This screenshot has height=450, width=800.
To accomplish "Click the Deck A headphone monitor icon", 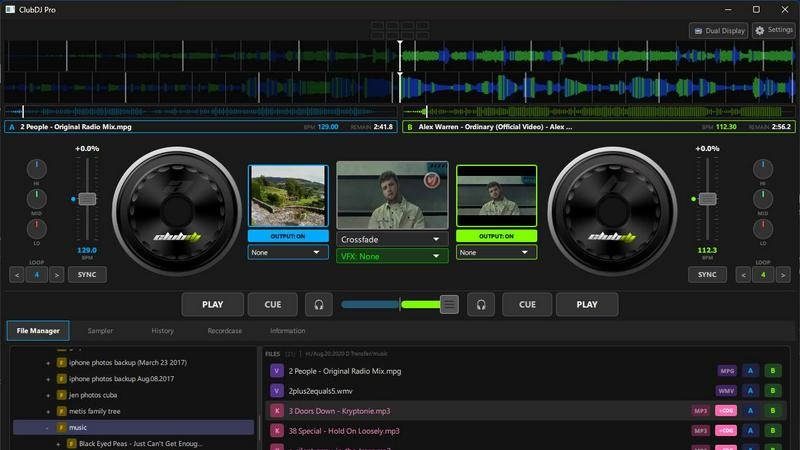I will point(319,305).
